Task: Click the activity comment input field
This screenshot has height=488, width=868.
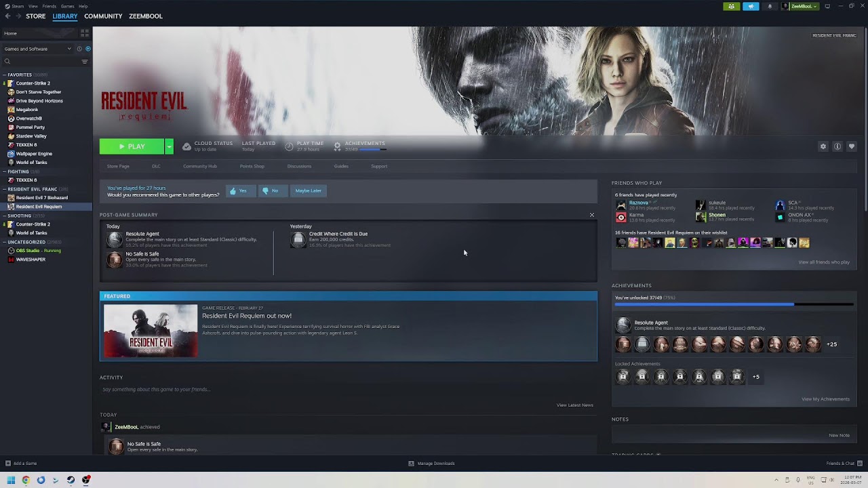Action: pyautogui.click(x=349, y=389)
